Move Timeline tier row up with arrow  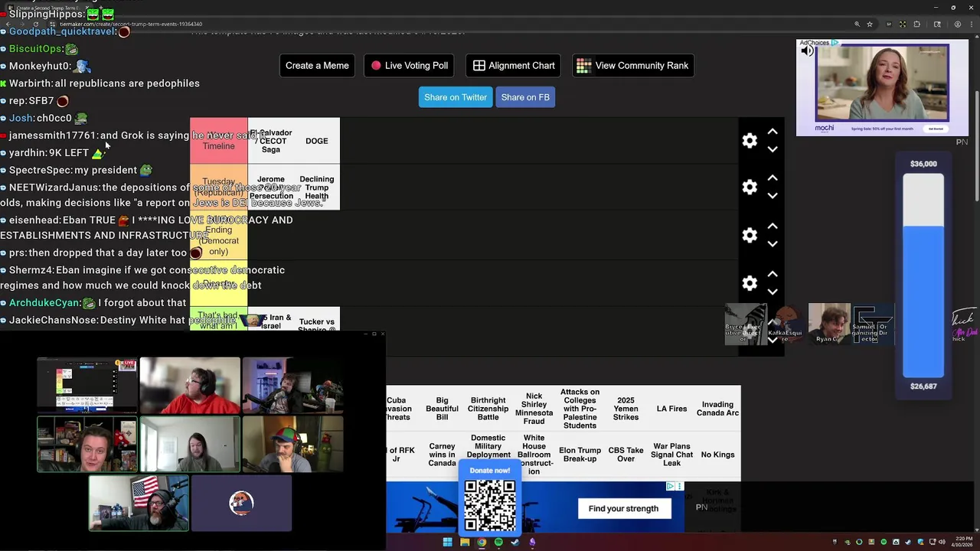coord(773,132)
